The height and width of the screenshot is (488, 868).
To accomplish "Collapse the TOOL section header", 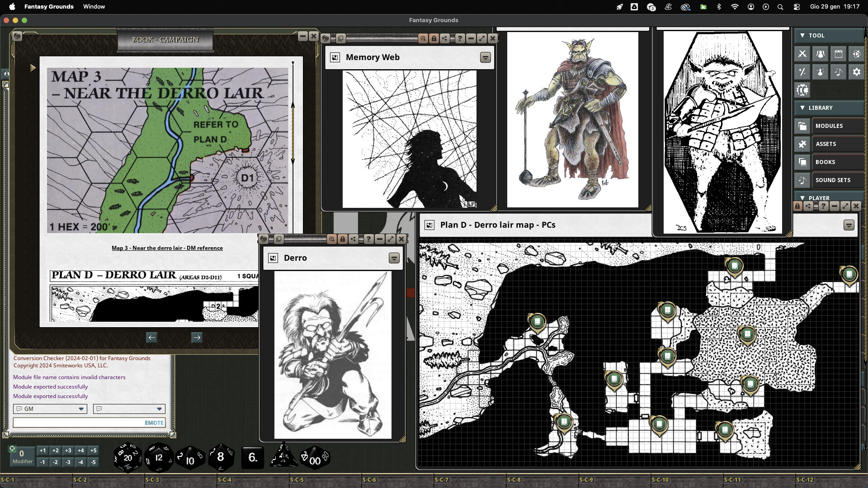I will click(x=803, y=35).
